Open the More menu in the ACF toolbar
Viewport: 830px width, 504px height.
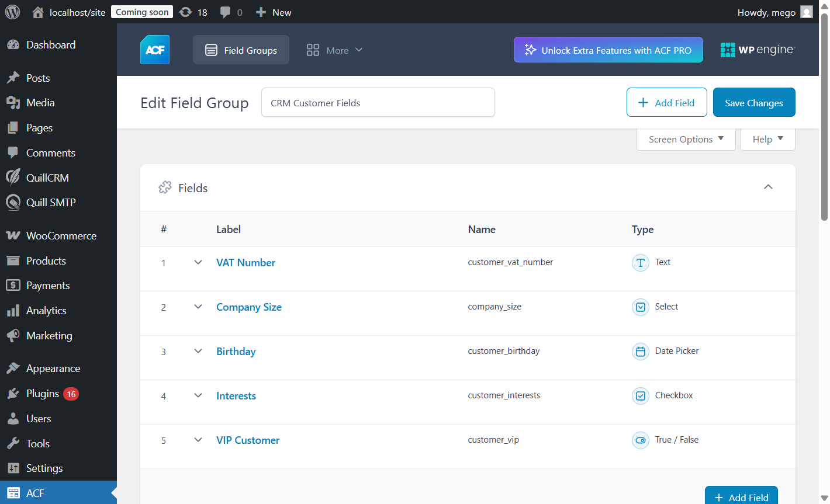(334, 50)
